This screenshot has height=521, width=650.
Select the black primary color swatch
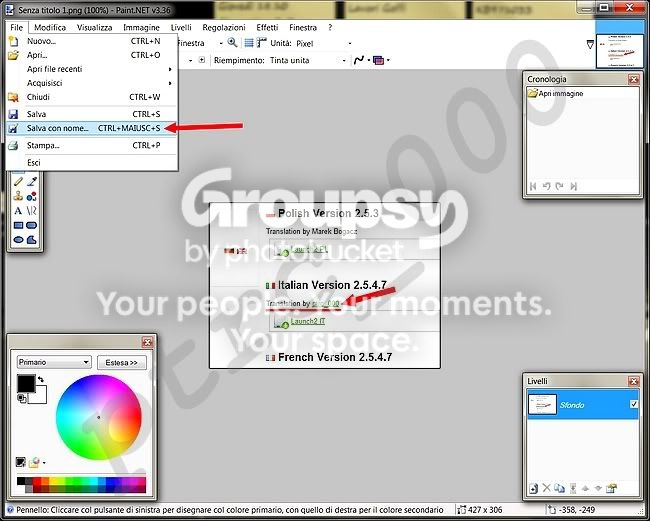pos(25,382)
